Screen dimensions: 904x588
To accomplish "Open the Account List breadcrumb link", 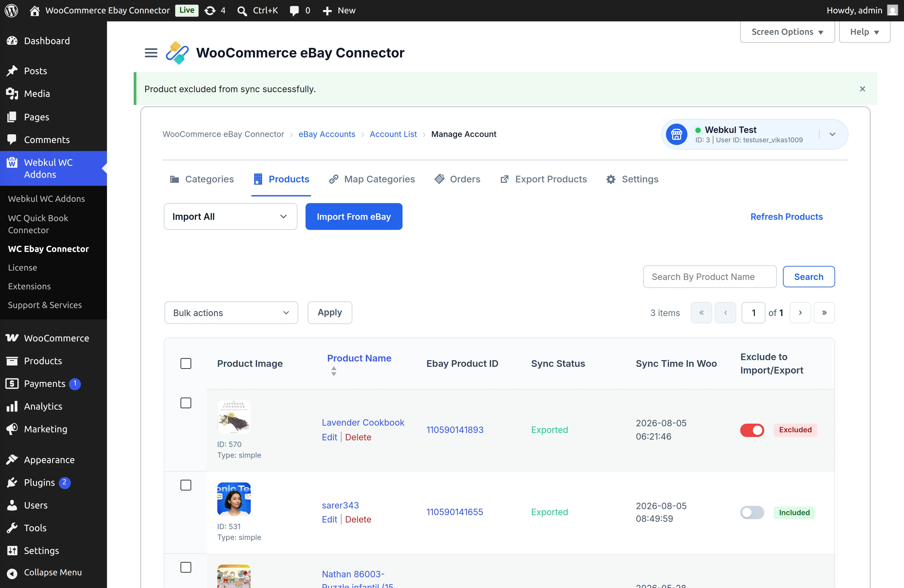I will 394,134.
